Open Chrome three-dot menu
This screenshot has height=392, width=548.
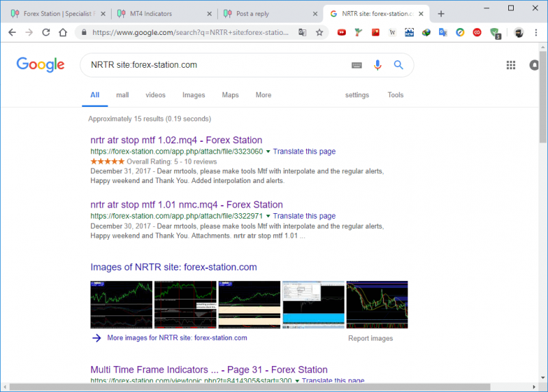pos(536,32)
